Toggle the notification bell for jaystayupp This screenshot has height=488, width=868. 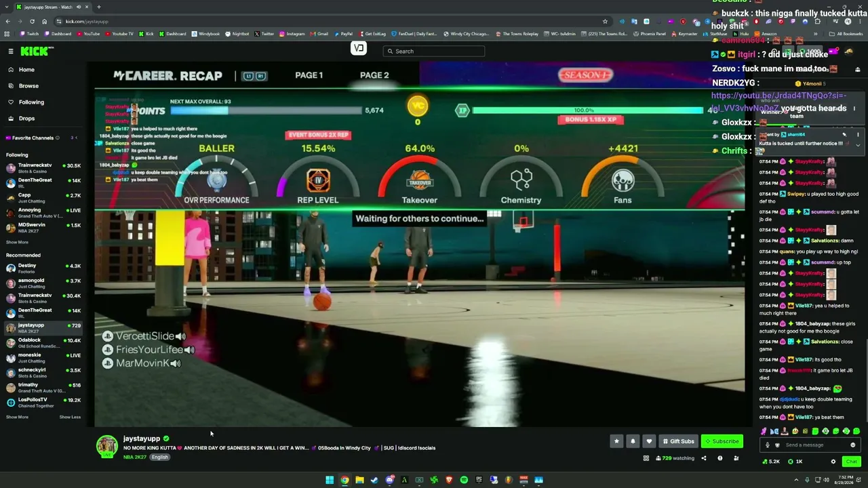[x=633, y=441]
